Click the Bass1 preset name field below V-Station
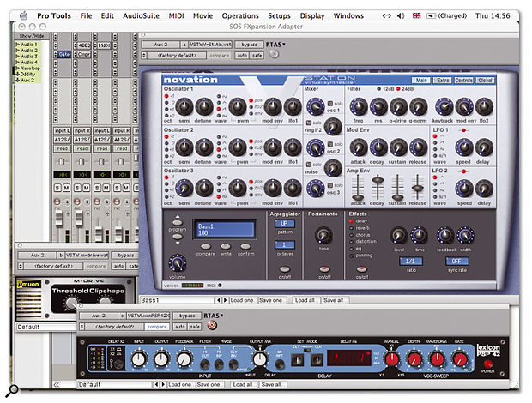The height and width of the screenshot is (403, 532). tap(177, 300)
